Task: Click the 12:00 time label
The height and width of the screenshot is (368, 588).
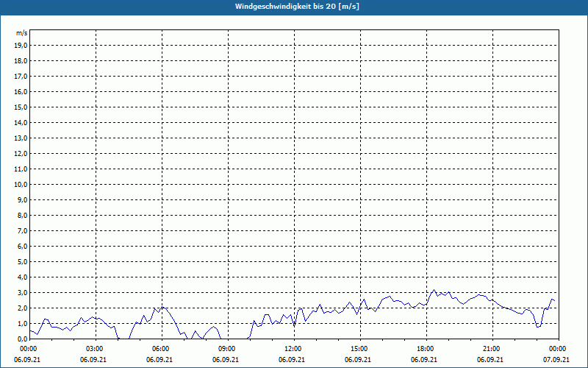Action: [x=293, y=349]
